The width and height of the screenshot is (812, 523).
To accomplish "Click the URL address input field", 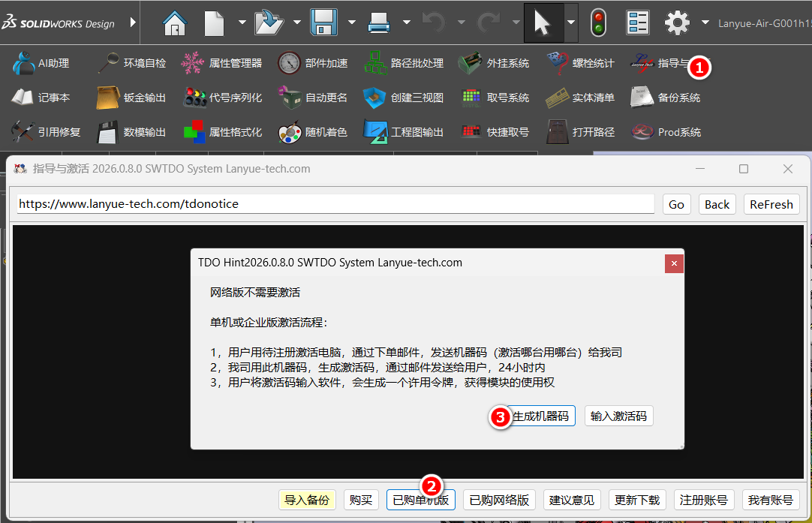I will point(335,204).
